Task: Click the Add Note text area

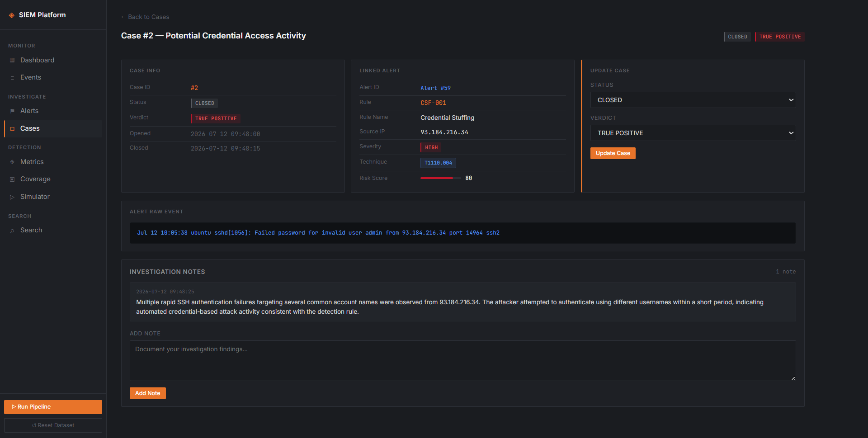Action: [462, 361]
